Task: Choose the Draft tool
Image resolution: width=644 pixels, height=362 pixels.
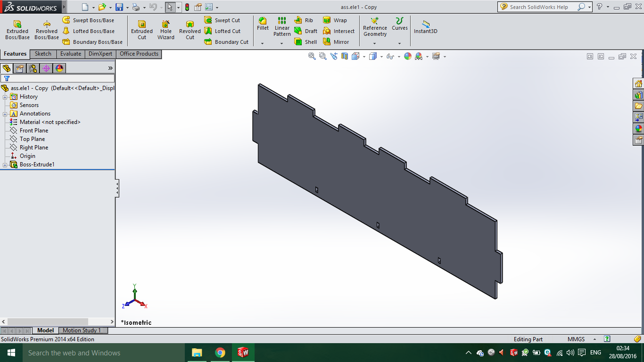Action: (x=305, y=31)
